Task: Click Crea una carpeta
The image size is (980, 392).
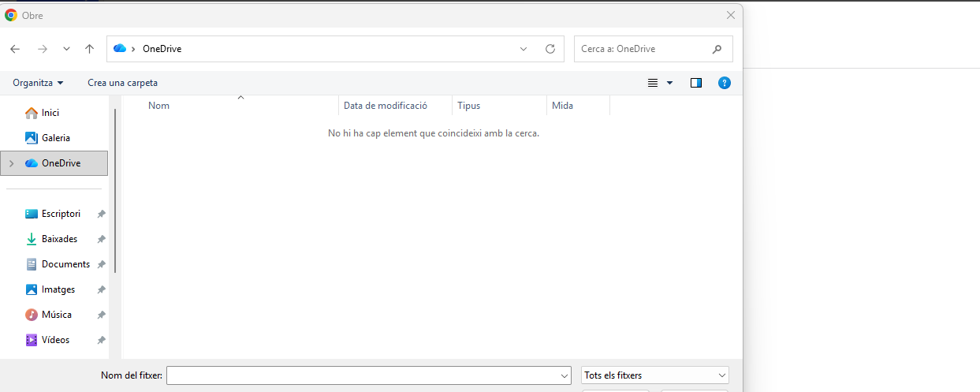Action: click(122, 83)
